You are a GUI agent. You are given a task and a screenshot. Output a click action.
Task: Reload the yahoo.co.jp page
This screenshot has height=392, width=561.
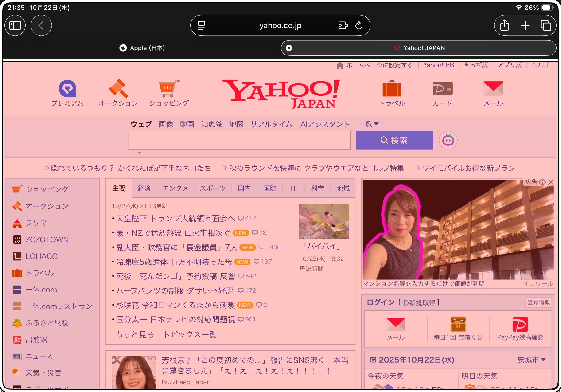(359, 25)
